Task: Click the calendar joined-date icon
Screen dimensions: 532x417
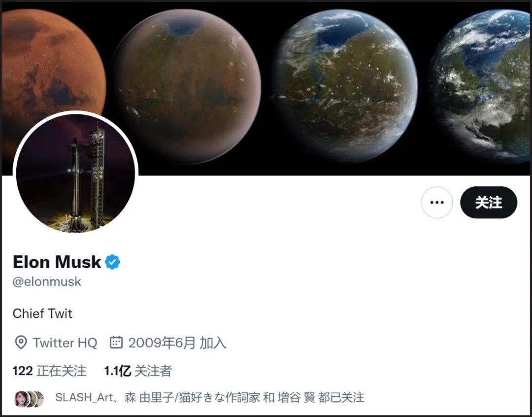Action: tap(116, 342)
